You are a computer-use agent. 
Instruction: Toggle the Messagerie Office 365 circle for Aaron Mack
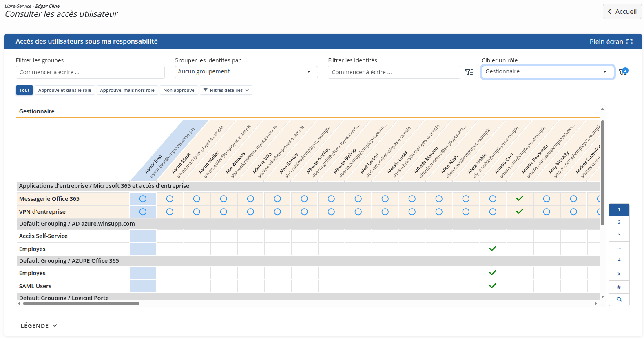pyautogui.click(x=170, y=199)
